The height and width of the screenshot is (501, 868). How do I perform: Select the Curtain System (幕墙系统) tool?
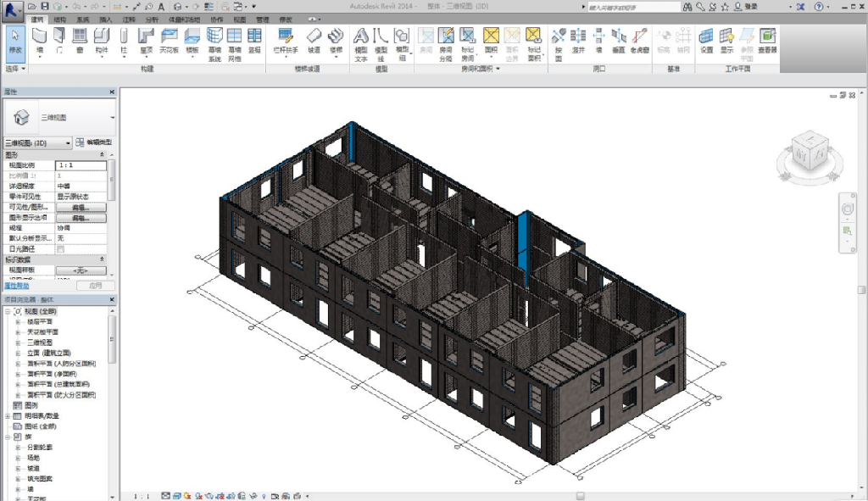(x=214, y=44)
